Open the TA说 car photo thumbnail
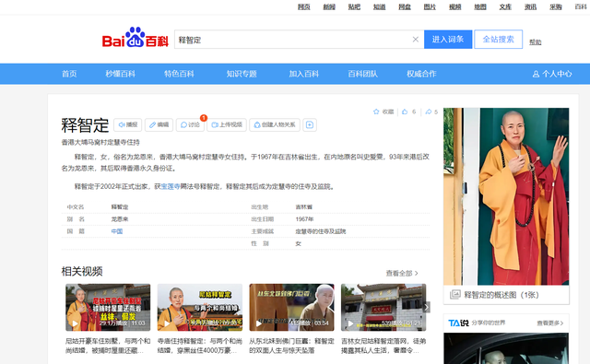The width and height of the screenshot is (590, 364). point(506,348)
